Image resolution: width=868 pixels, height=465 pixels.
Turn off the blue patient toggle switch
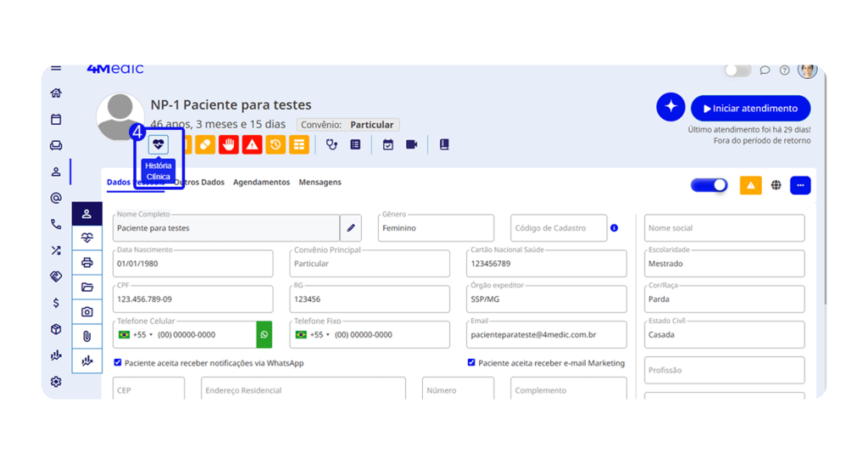709,185
